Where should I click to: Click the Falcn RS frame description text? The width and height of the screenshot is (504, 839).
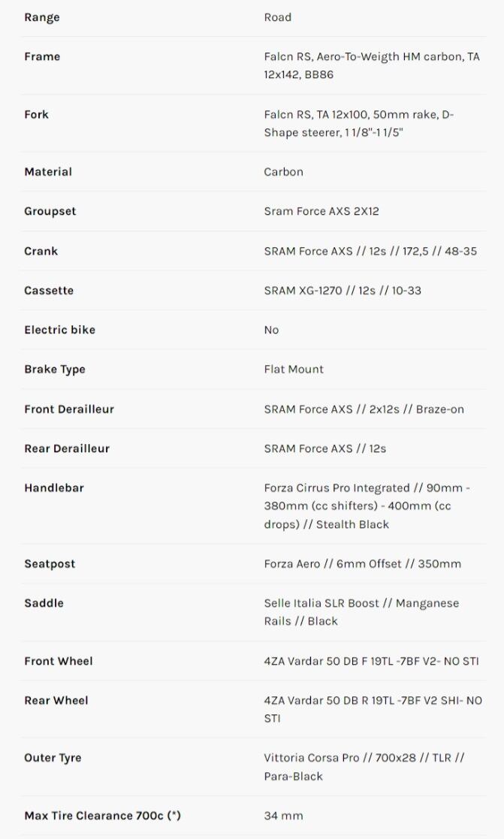coord(371,65)
